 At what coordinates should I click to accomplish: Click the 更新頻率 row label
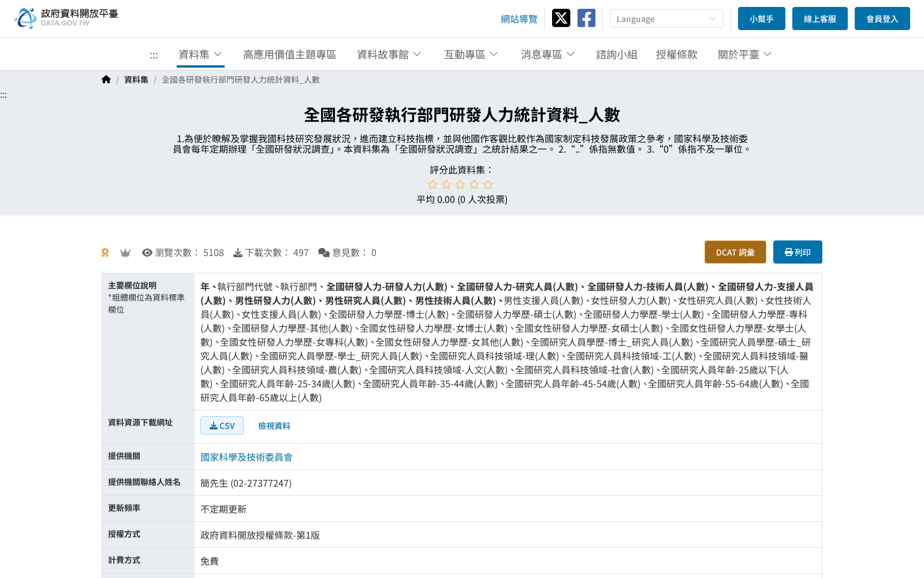coord(124,508)
